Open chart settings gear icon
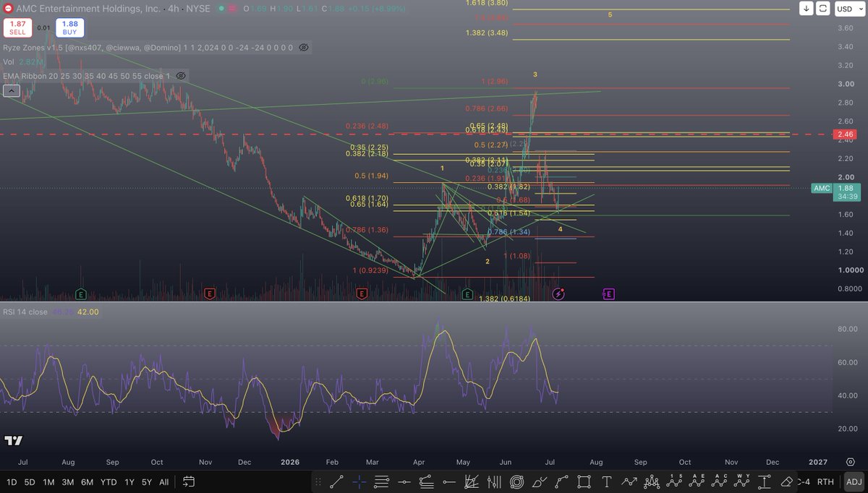The width and height of the screenshot is (868, 493). click(x=851, y=461)
